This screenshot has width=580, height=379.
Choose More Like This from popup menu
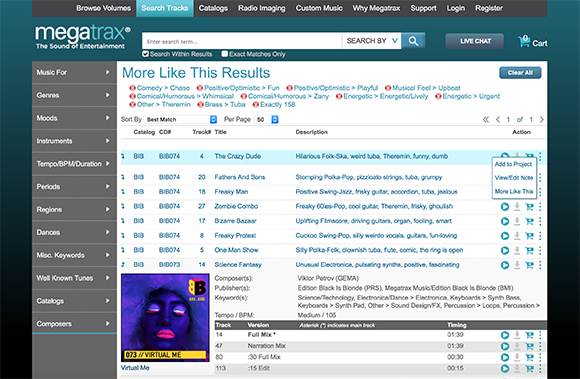click(514, 192)
